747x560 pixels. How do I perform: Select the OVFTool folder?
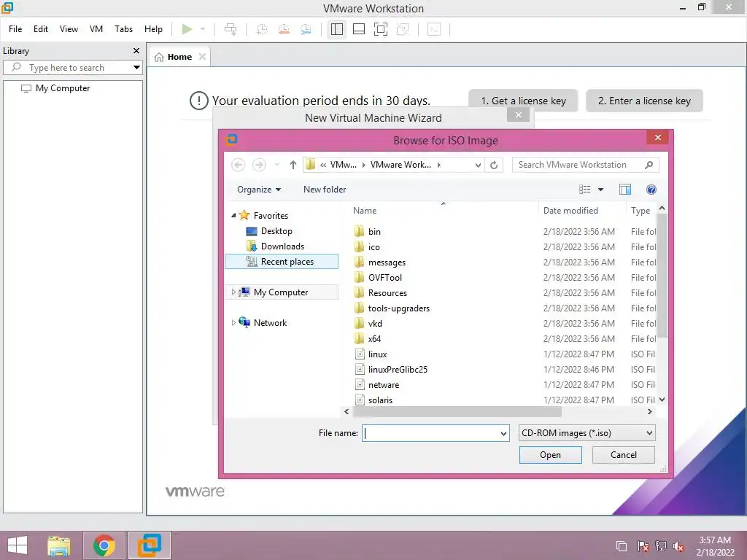385,278
